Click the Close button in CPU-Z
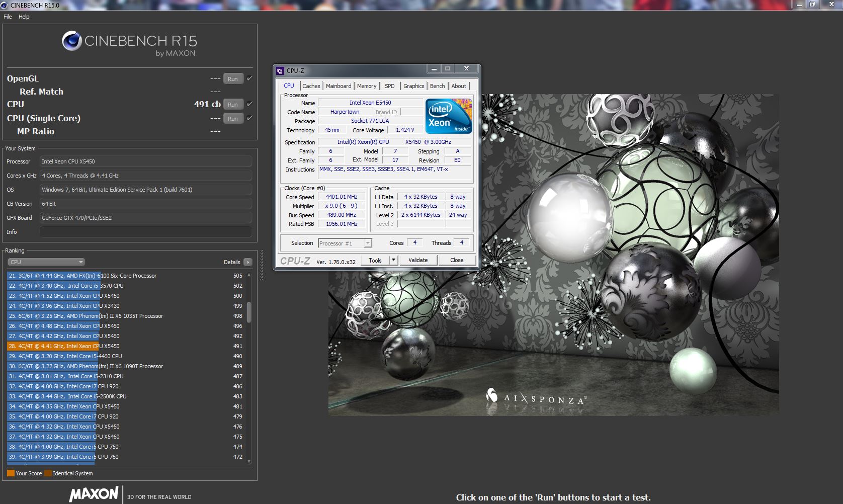Image resolution: width=843 pixels, height=504 pixels. [457, 260]
